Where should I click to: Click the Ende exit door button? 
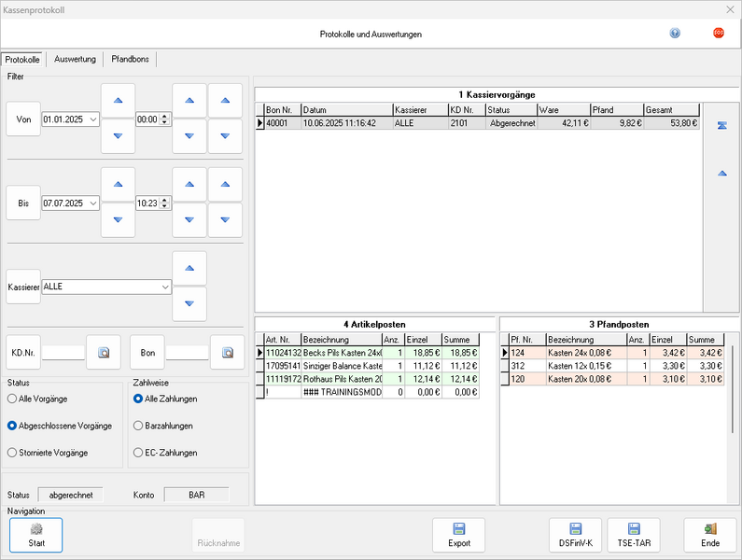(710, 535)
